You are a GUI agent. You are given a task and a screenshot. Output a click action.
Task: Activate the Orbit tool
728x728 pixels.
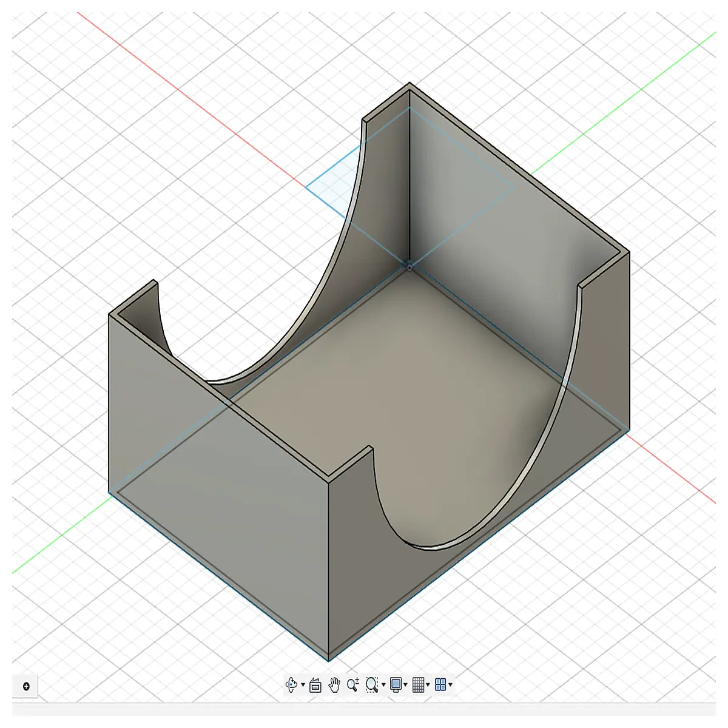click(292, 685)
